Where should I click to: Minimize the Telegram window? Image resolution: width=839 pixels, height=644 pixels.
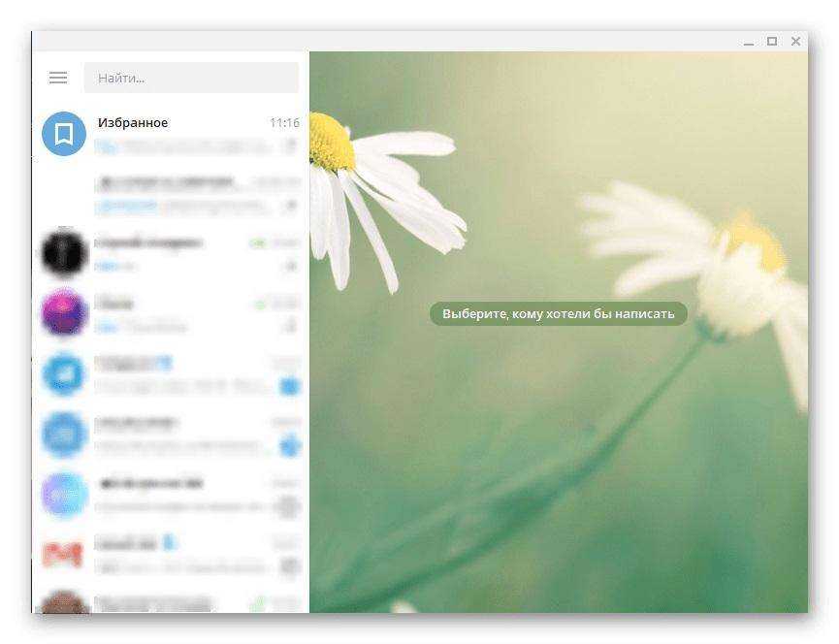[x=748, y=41]
